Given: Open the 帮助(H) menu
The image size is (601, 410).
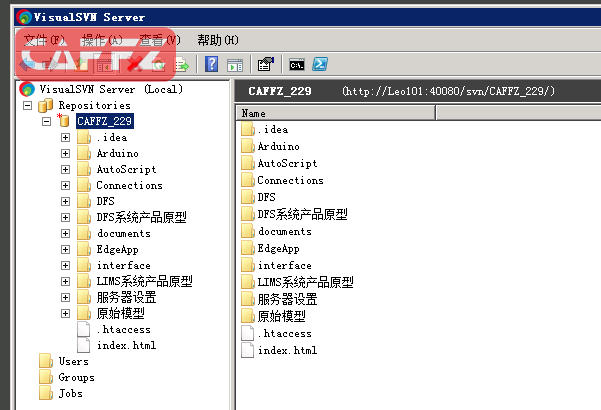Looking at the screenshot, I should click(x=217, y=40).
